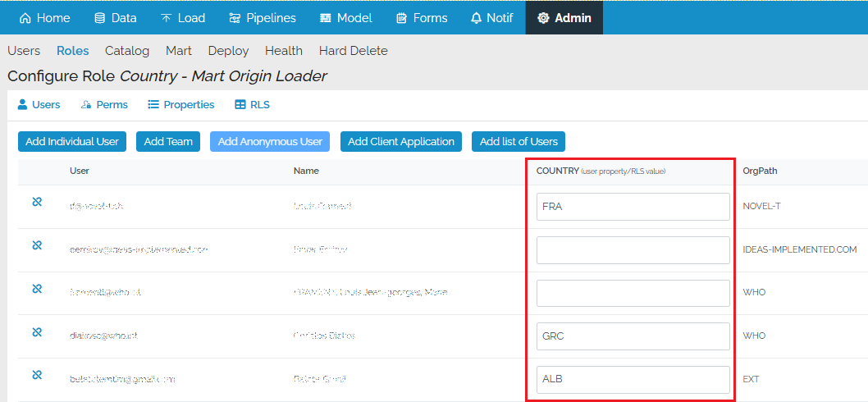
Task: Switch to the role's Users tab
Action: 39,105
